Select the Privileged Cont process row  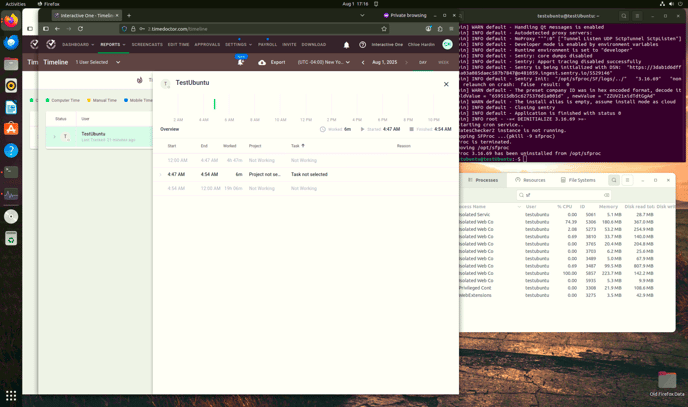566,288
